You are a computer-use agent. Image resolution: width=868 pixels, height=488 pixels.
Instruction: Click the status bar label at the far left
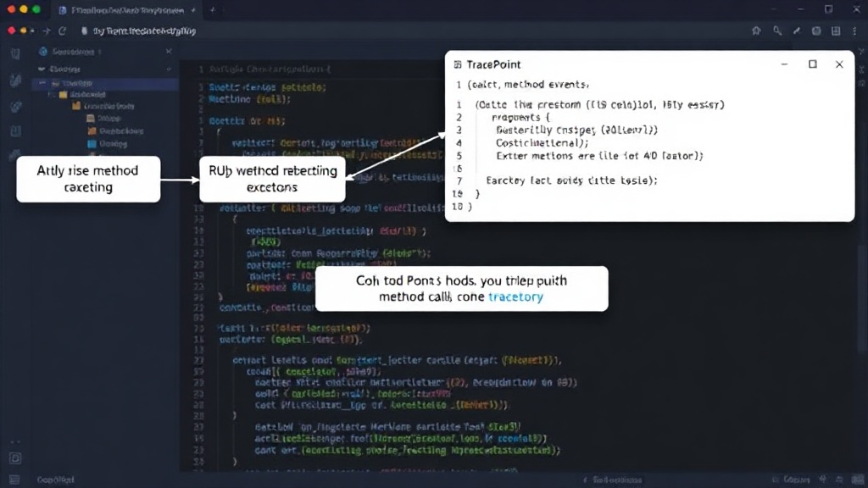55,480
